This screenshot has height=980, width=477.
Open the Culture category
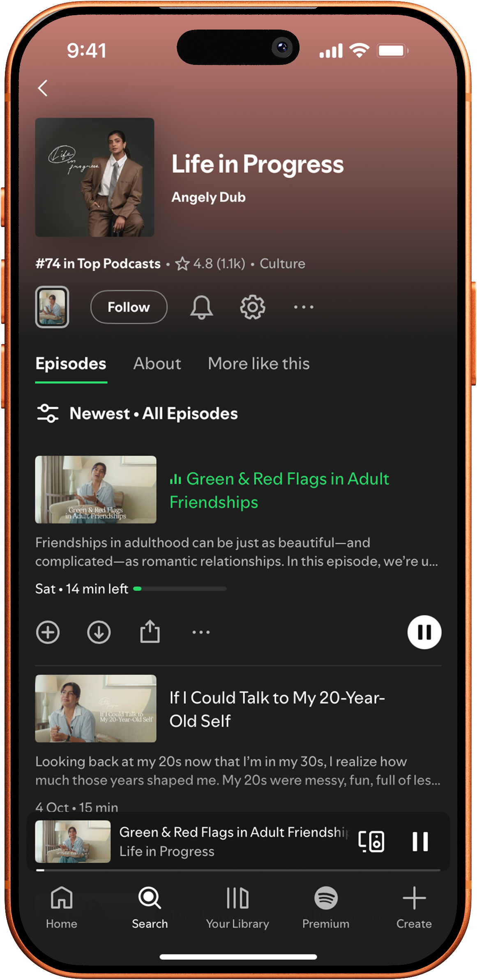point(282,264)
